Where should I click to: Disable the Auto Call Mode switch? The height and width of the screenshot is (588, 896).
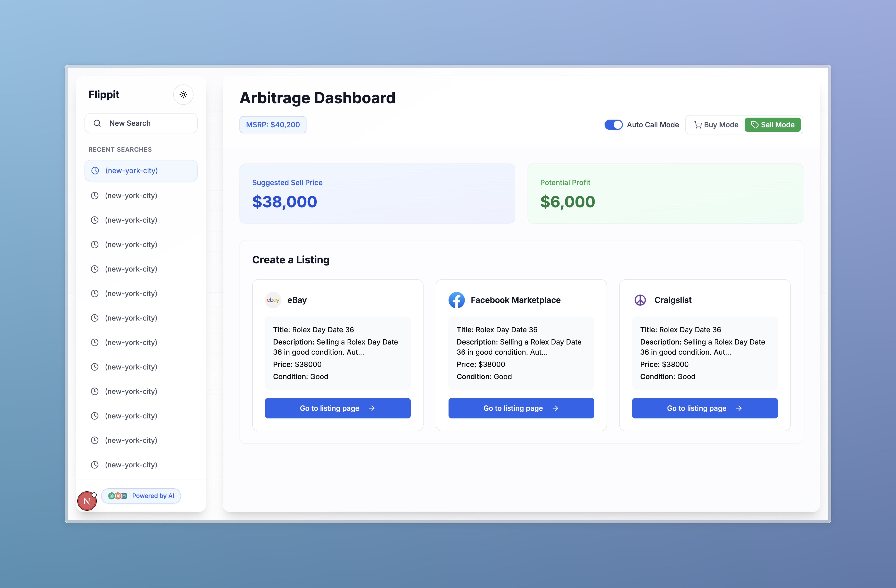click(613, 125)
